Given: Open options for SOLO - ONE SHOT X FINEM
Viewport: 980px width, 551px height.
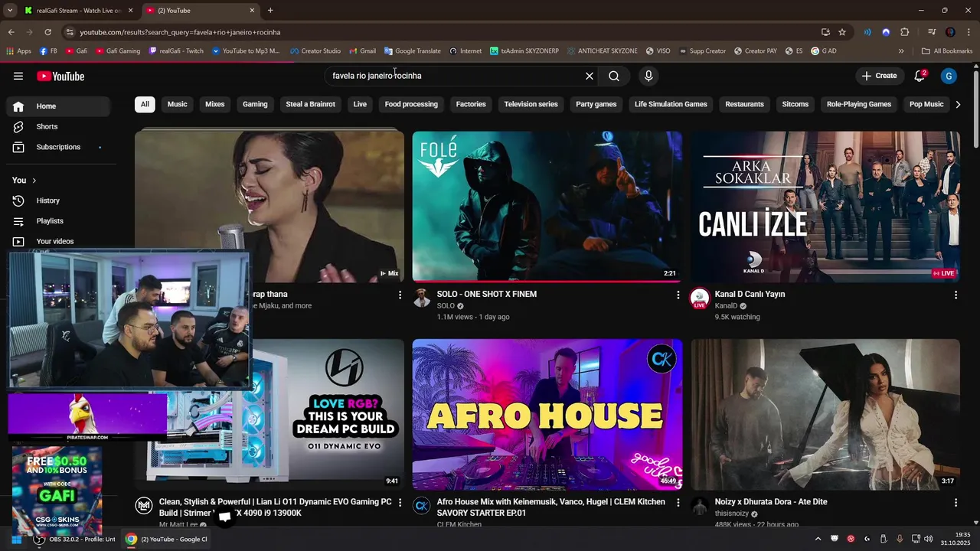Looking at the screenshot, I should point(678,295).
